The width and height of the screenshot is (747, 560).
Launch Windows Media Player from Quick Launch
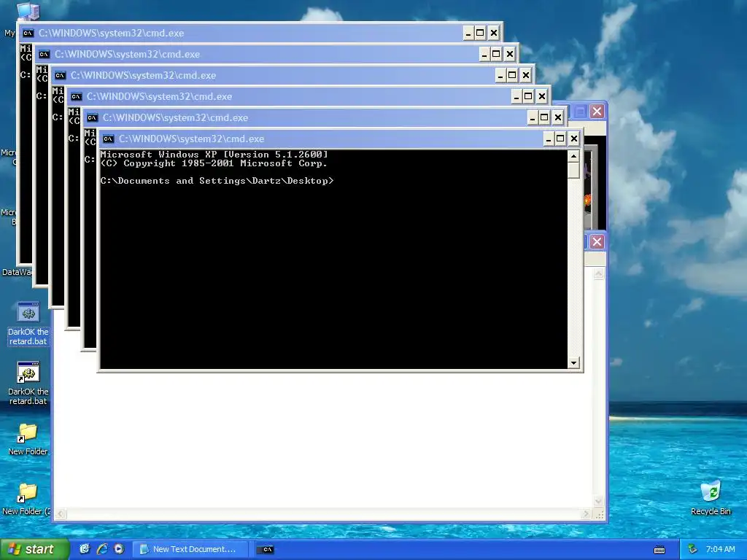119,549
